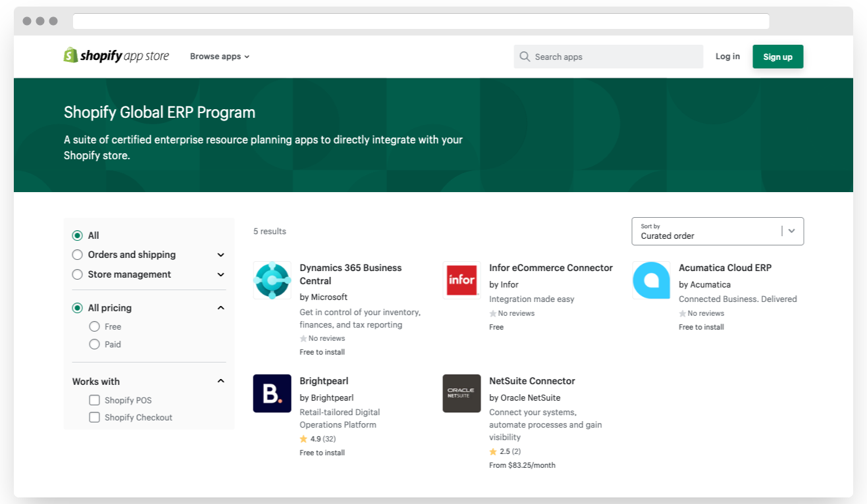Image resolution: width=867 pixels, height=504 pixels.
Task: Open Acumatica Cloud ERP title link
Action: (725, 268)
